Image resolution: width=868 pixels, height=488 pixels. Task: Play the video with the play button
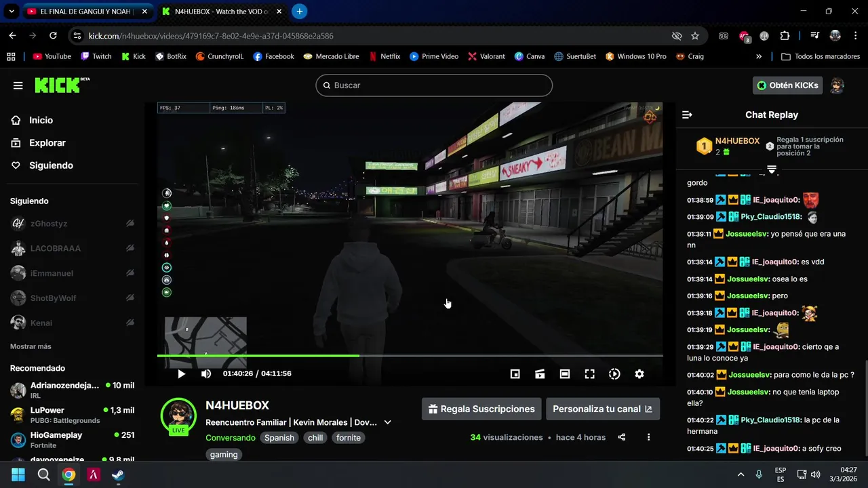tap(181, 374)
